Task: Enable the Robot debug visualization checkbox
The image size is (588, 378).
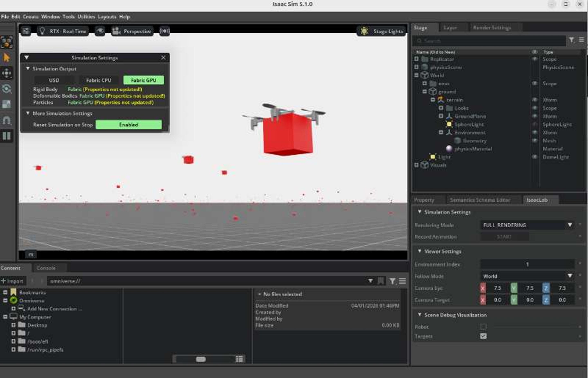Action: tap(483, 327)
